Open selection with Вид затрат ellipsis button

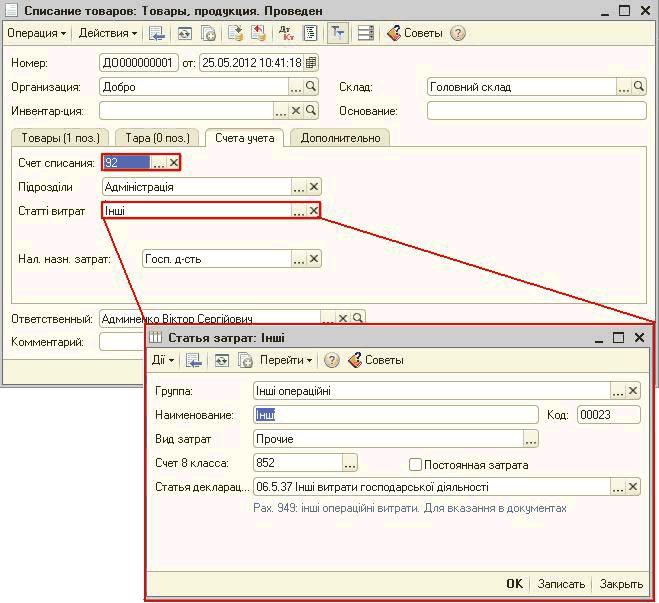coord(531,439)
